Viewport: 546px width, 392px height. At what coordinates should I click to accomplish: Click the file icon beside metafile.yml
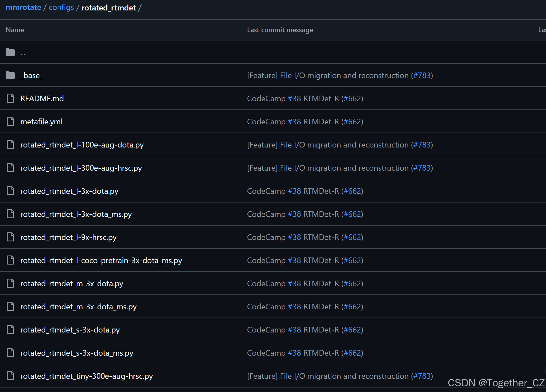click(10, 122)
